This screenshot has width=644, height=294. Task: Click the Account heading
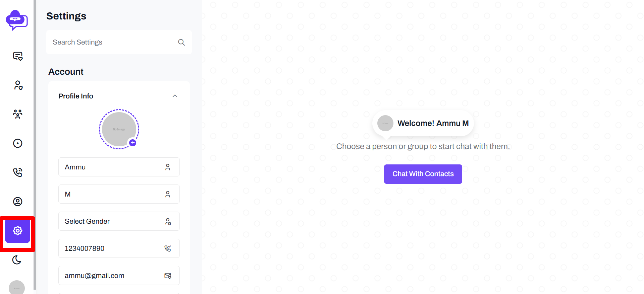pyautogui.click(x=66, y=72)
